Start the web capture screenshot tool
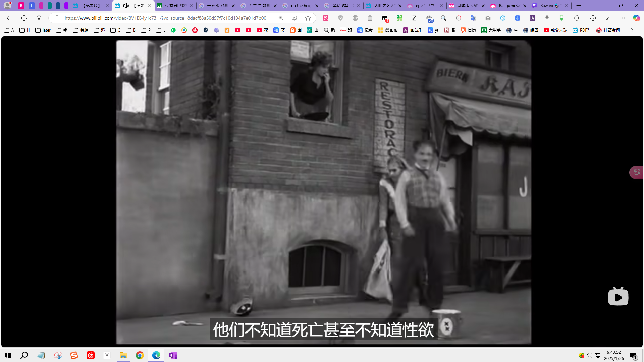 point(608,18)
